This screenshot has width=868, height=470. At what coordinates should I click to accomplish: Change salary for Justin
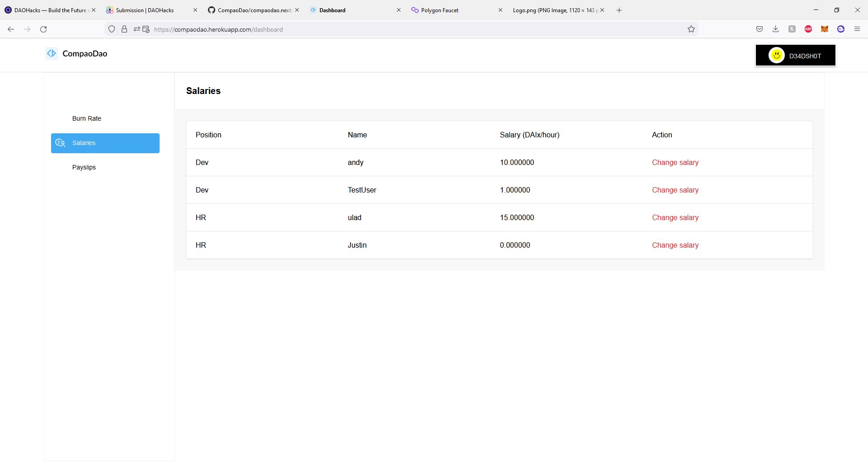[x=675, y=245]
